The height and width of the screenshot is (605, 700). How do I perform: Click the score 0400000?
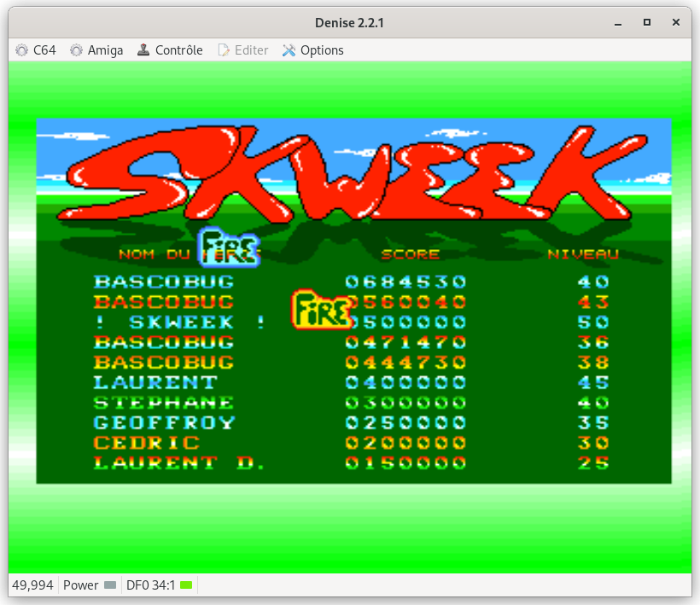[405, 382]
